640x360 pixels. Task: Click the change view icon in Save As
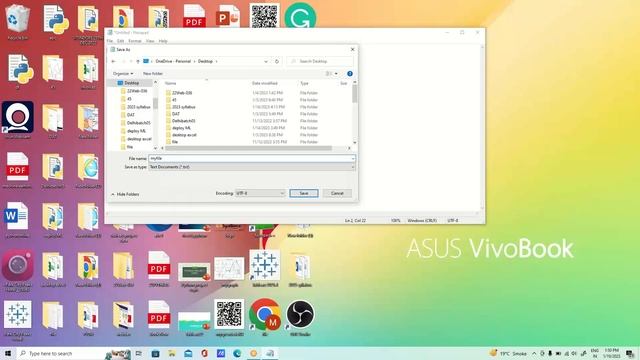coord(329,73)
